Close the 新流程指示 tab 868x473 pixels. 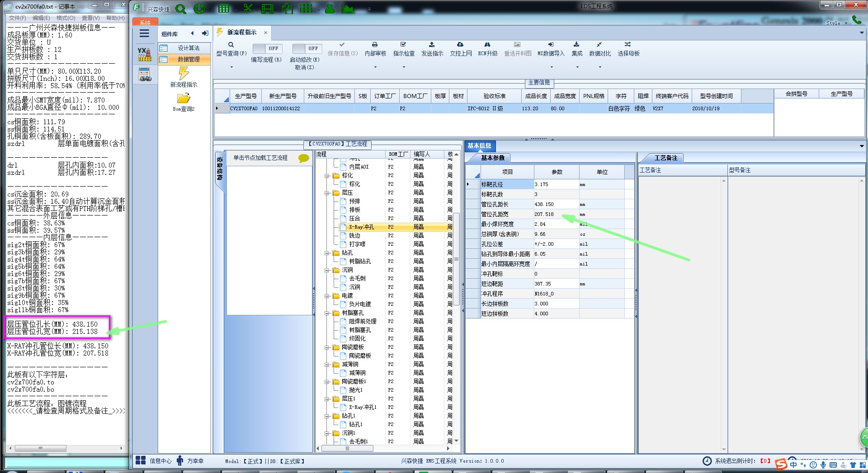coord(265,33)
